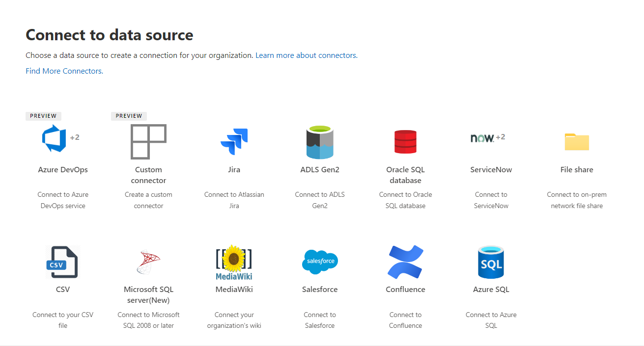
Task: Open Learn more about connectors link
Action: (x=306, y=55)
